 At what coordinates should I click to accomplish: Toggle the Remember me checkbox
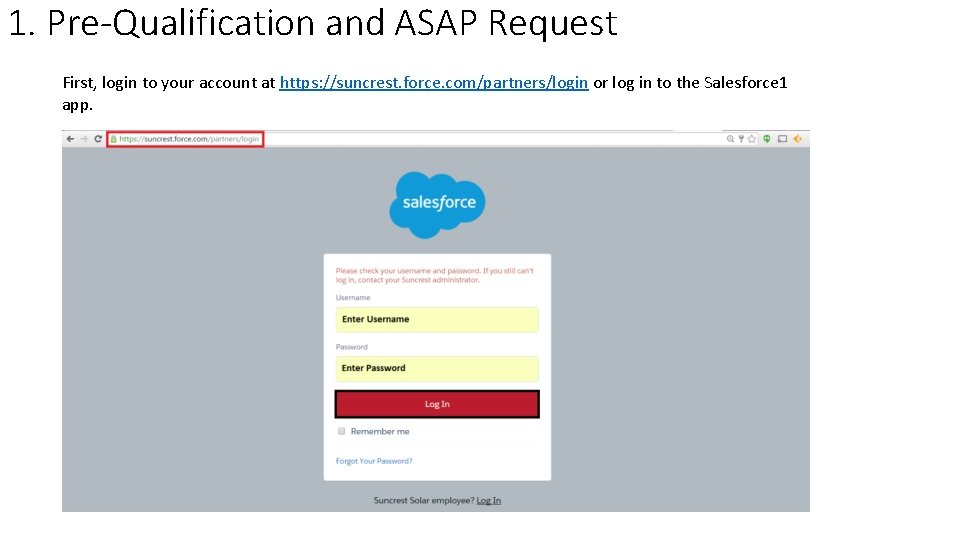point(342,431)
